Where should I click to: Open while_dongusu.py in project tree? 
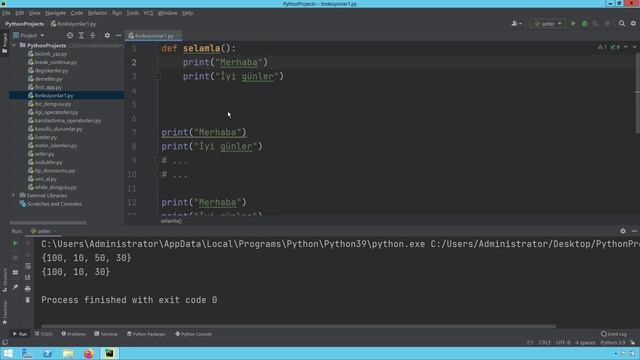click(56, 187)
